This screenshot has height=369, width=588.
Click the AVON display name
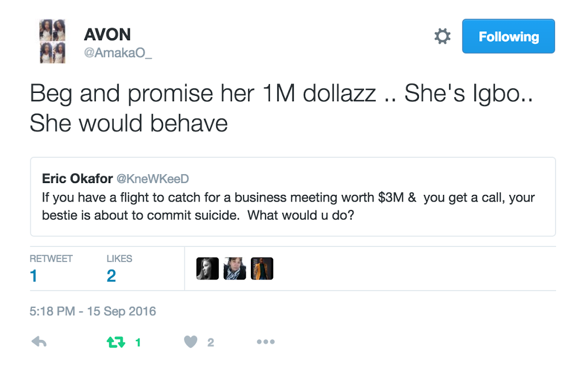pos(107,35)
